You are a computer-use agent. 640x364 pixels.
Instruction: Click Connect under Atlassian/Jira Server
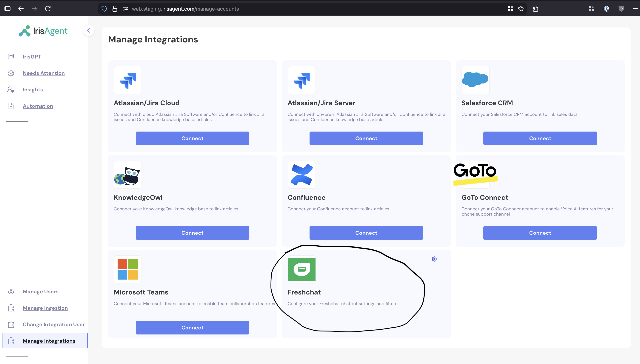coord(366,138)
